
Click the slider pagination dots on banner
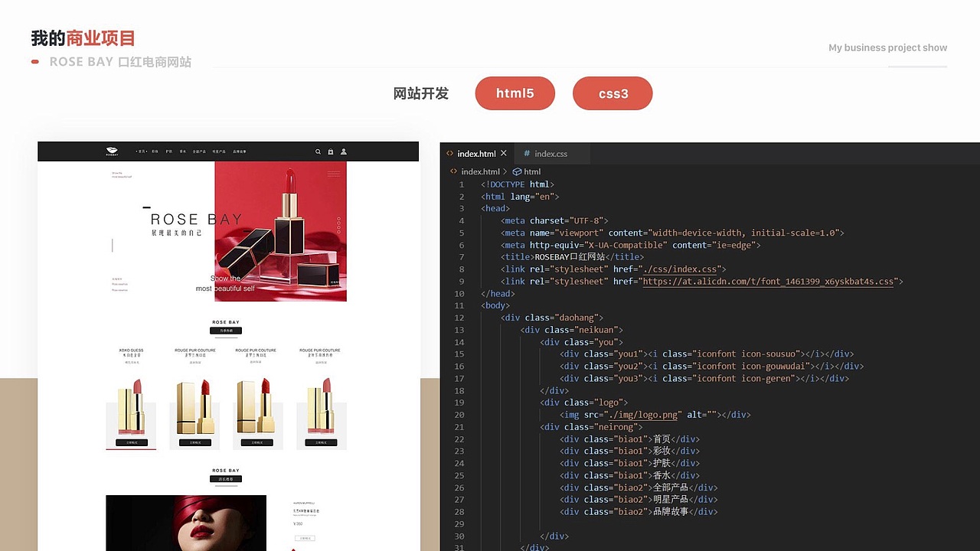click(338, 225)
